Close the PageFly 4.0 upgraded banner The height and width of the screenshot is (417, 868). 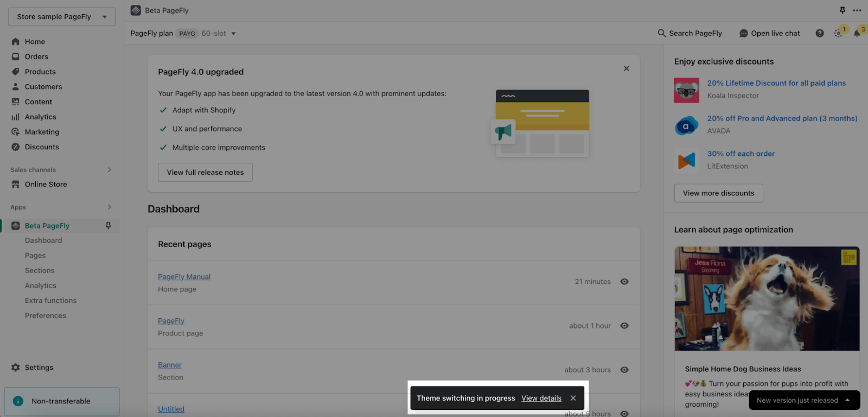pyautogui.click(x=627, y=68)
